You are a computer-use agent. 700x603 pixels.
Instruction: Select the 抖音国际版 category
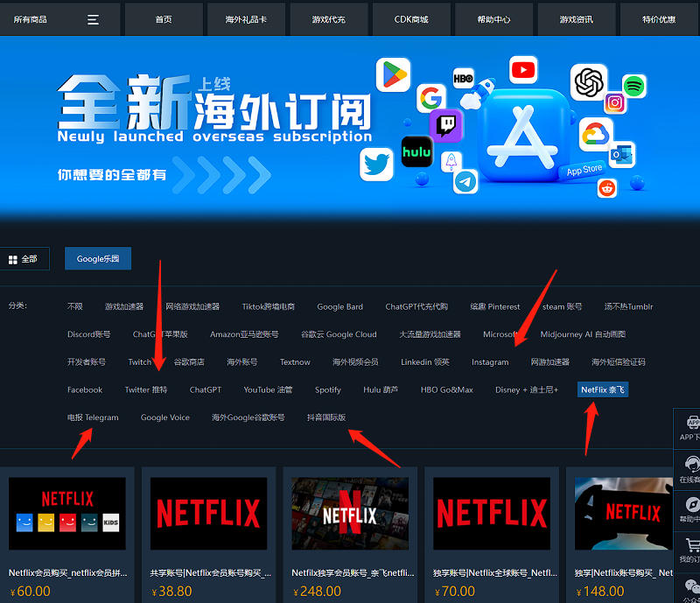pos(326,417)
